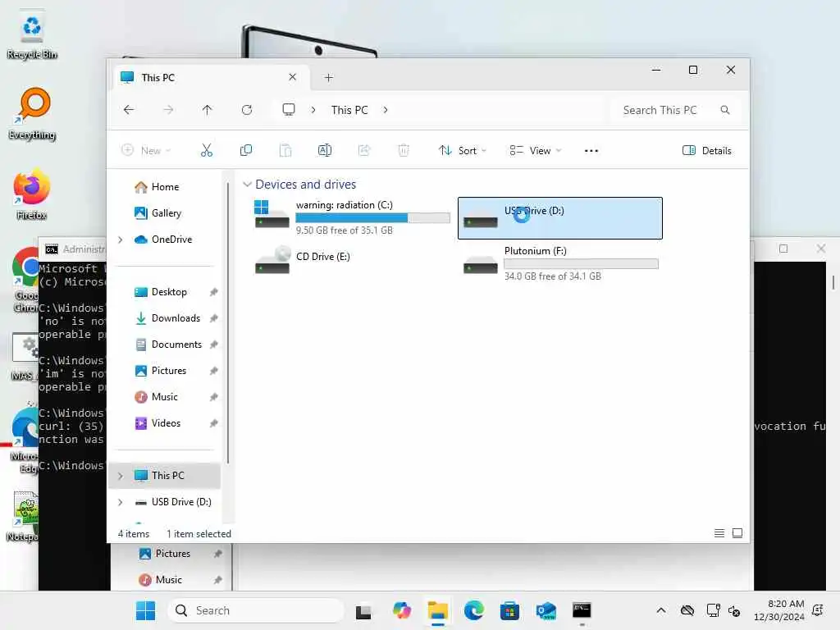Unpin Desktop from Quick access
This screenshot has height=630, width=840.
214,292
